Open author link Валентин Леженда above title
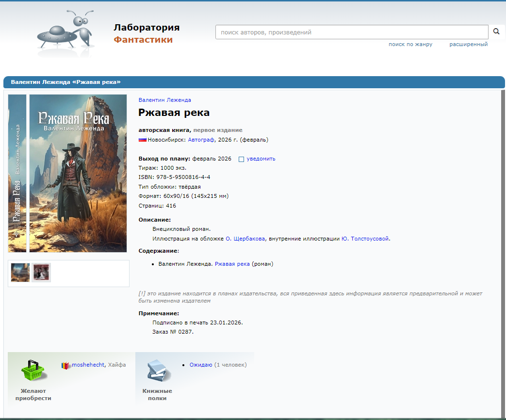This screenshot has height=420, width=506. coord(164,100)
